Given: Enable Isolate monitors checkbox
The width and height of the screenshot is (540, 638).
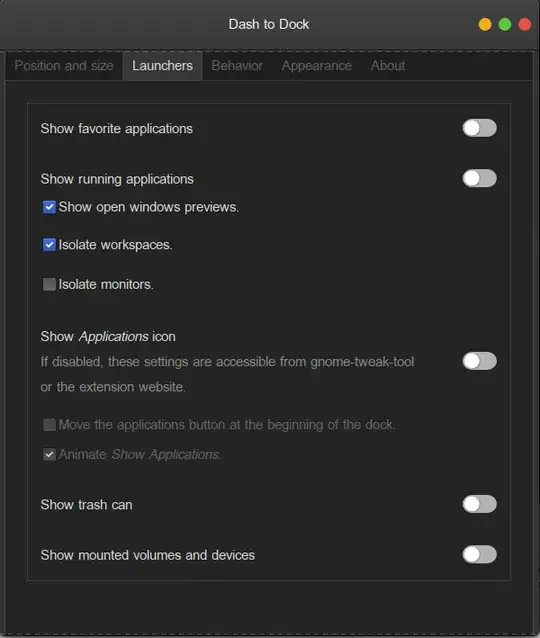Looking at the screenshot, I should (x=49, y=284).
